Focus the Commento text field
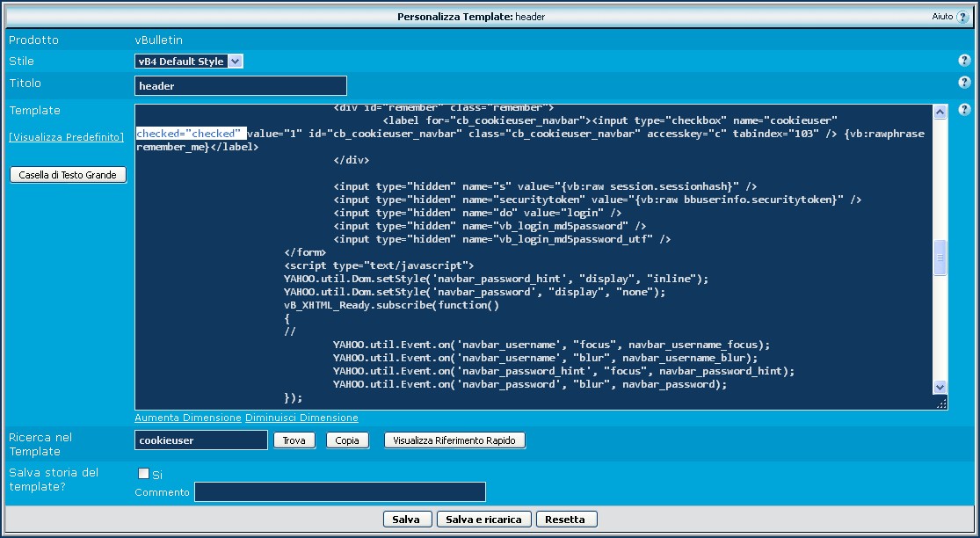Screen dimensions: 980x538 pyautogui.click(x=339, y=492)
